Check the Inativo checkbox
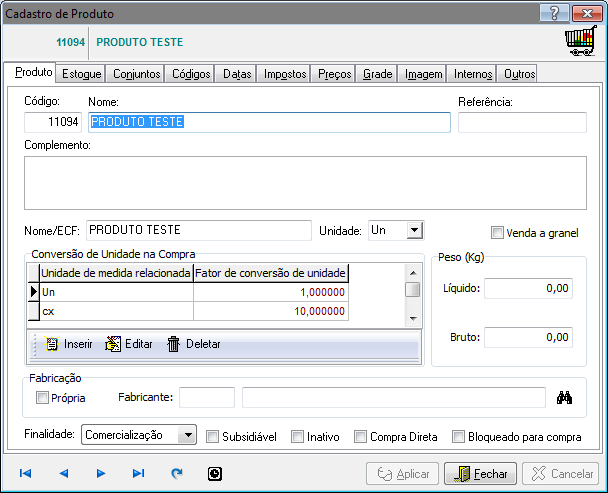Image resolution: width=608 pixels, height=493 pixels. (x=298, y=436)
